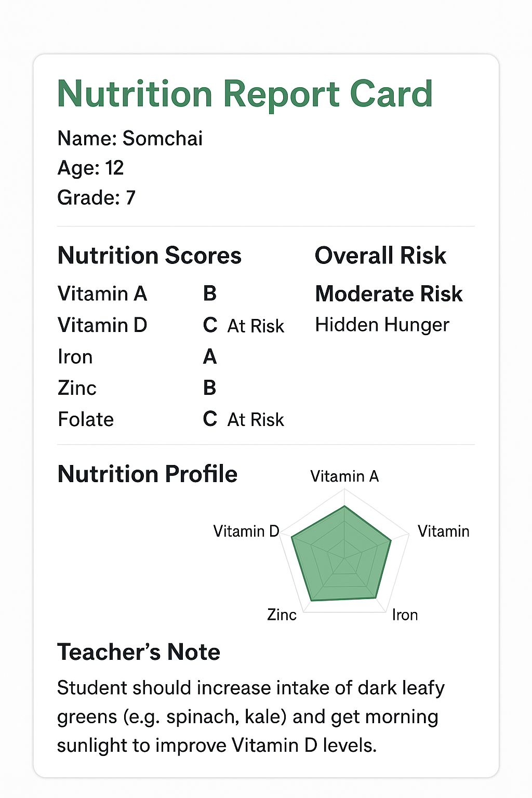The image size is (532, 798).
Task: Click the Nutrition Scores heading
Action: coord(150,256)
